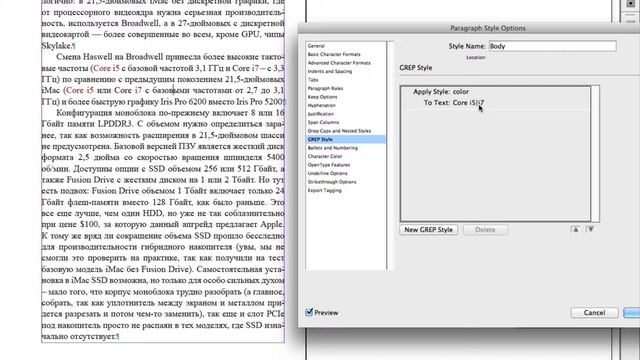Click the 'LPDDR3' word in the document
This screenshot has width=640, height=360.
click(116, 124)
